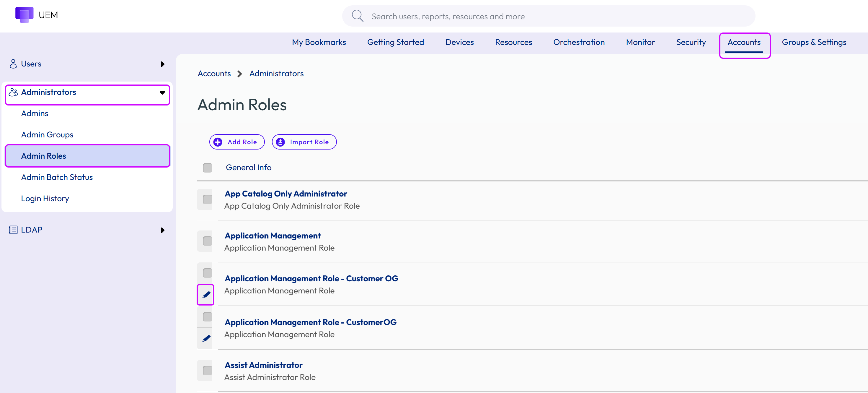This screenshot has width=868, height=393.
Task: Check the Application Management row checkbox
Action: 207,241
